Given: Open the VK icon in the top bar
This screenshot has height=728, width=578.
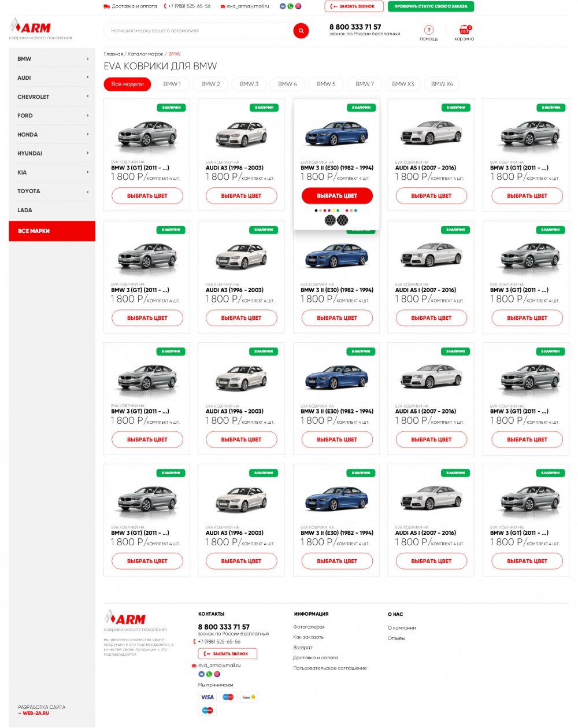Looking at the screenshot, I should click(x=282, y=6).
